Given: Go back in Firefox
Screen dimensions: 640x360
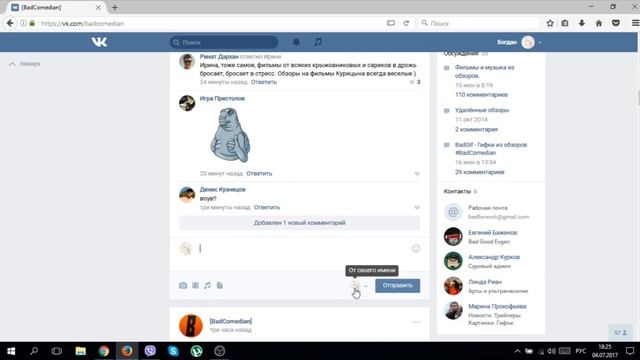Looking at the screenshot, I should pyautogui.click(x=10, y=23).
